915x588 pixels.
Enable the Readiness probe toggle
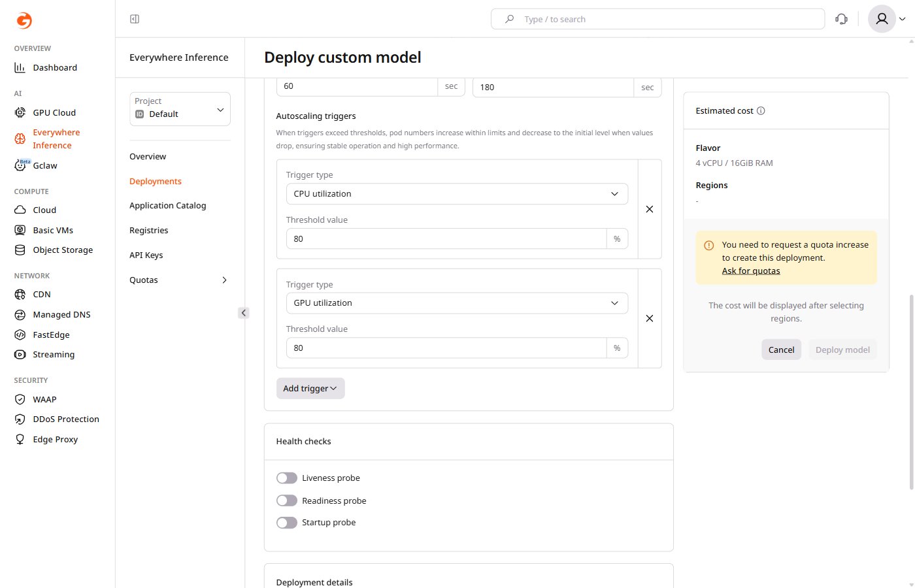286,500
